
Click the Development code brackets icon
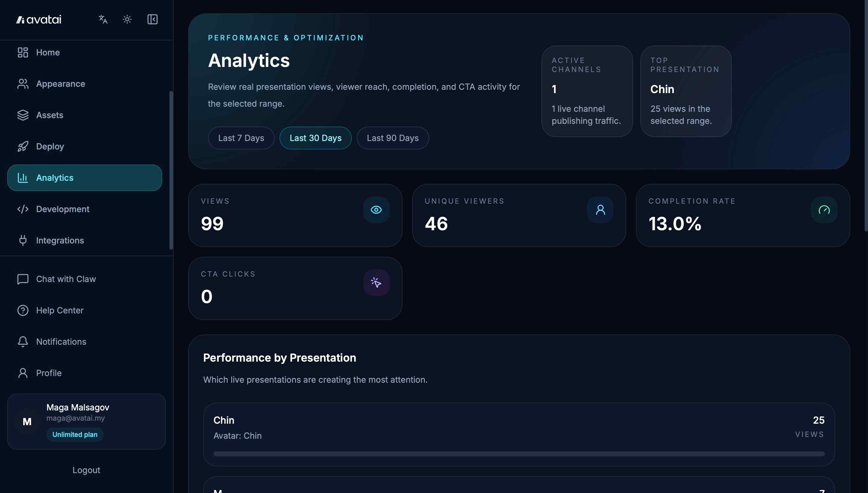point(23,209)
